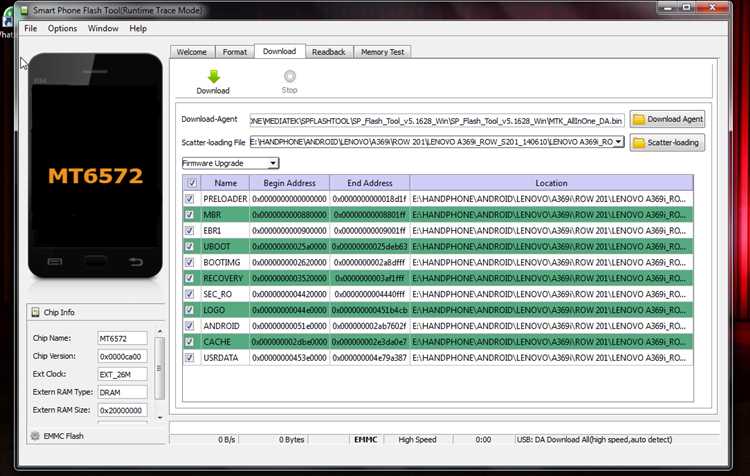Click the EMMC status bar entry
The image size is (750, 476).
pos(366,439)
